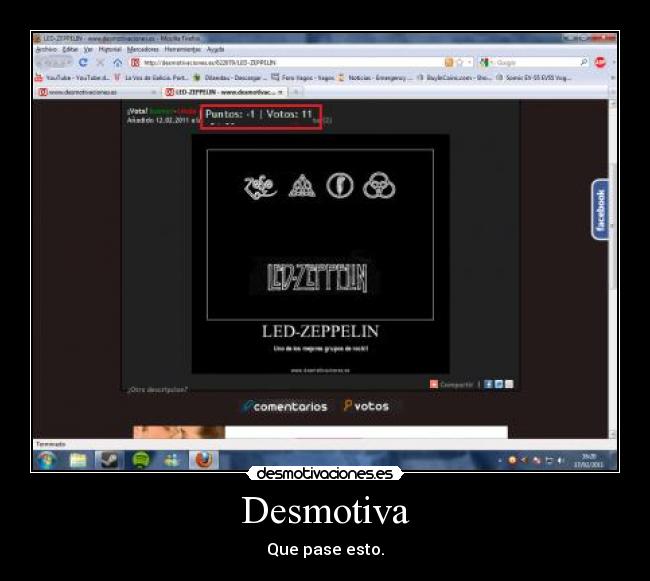This screenshot has width=650, height=581.
Task: Open Windows Live Messenger taskbar icon
Action: click(171, 460)
